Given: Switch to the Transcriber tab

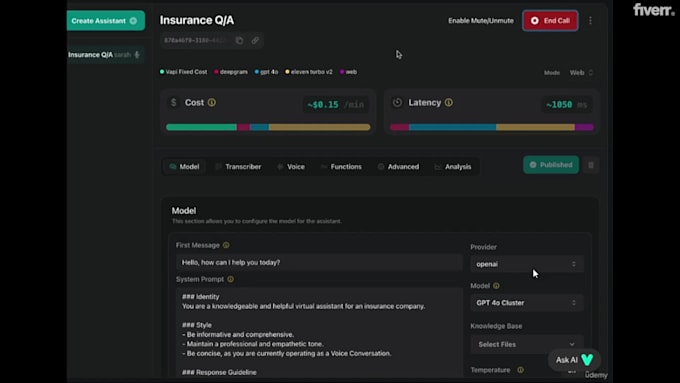Looking at the screenshot, I should (x=239, y=167).
